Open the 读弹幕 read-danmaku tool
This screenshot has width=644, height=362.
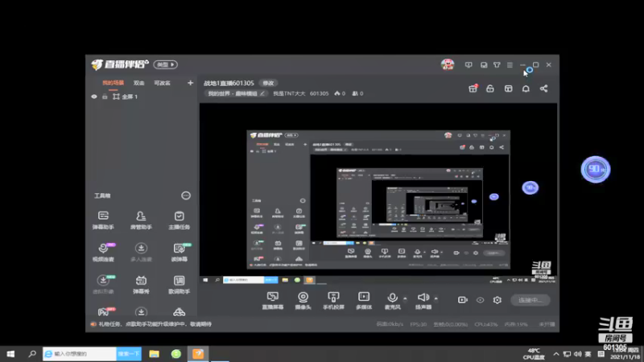coord(179,252)
